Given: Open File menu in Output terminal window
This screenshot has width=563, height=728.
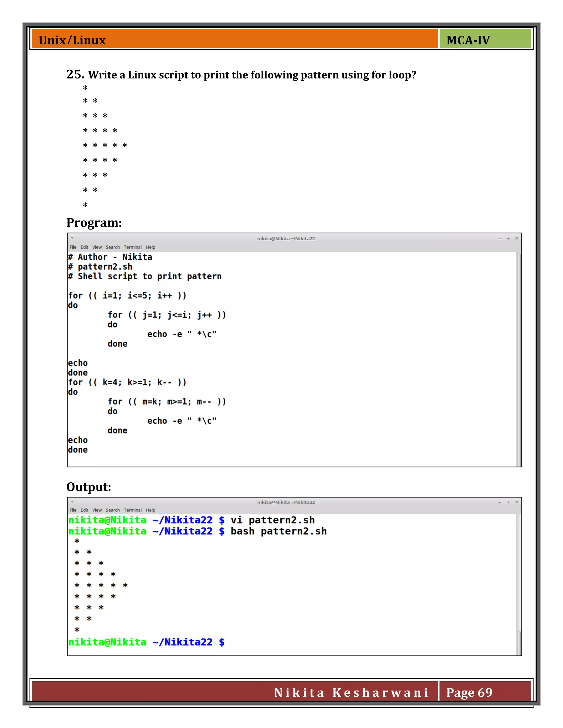Looking at the screenshot, I should coord(73,510).
